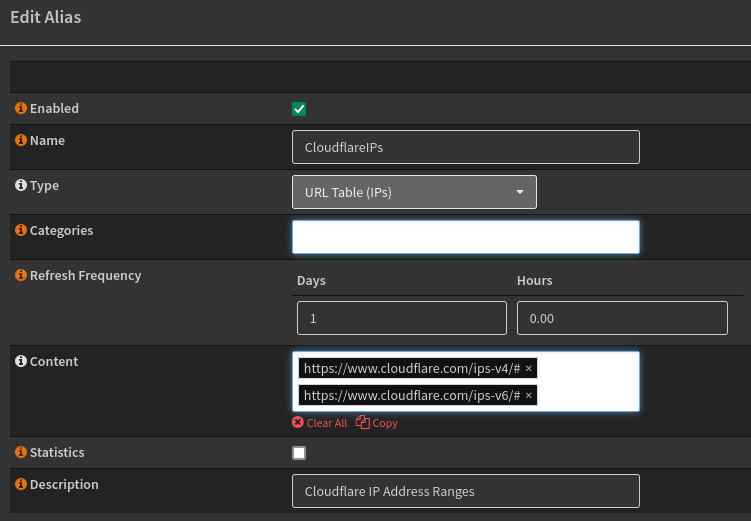
Task: Click the Copy clipboard icon
Action: point(363,422)
